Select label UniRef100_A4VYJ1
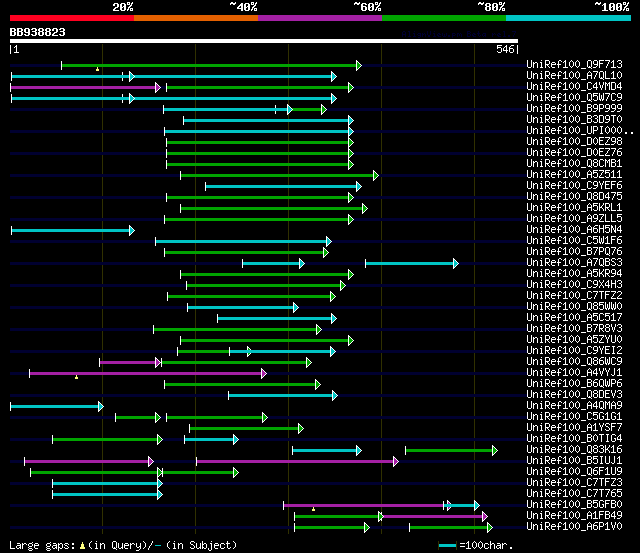Viewport: 640px width, 553px height. point(574,373)
